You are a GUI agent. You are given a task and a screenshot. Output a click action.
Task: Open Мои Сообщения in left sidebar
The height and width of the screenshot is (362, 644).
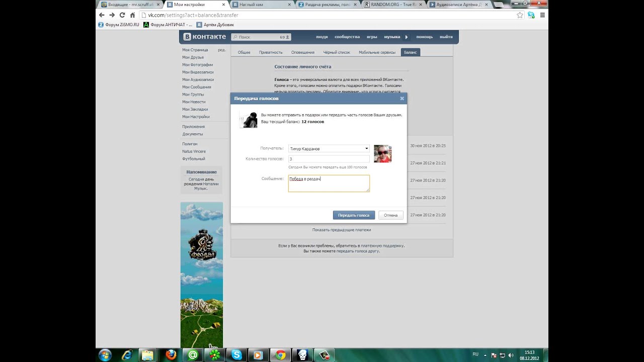pos(197,87)
